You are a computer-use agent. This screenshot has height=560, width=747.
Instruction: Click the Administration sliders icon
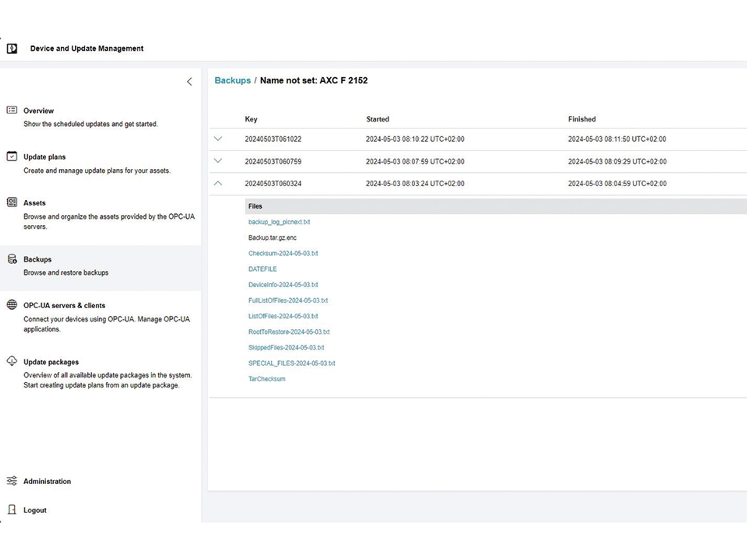click(x=12, y=480)
